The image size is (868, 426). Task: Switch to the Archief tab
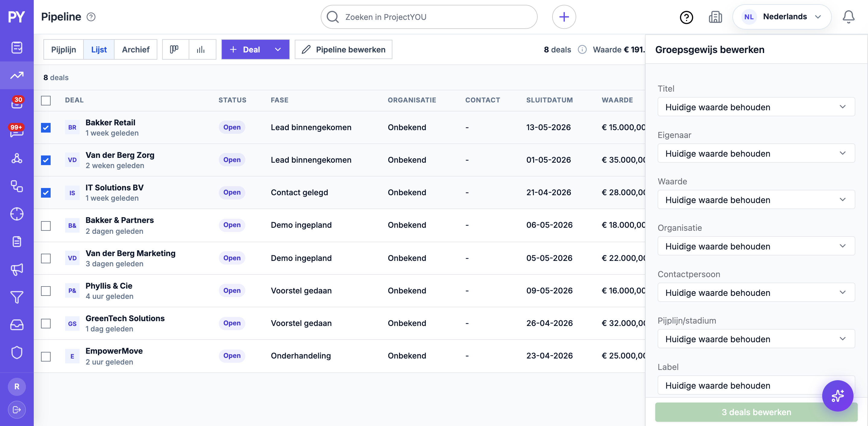135,49
